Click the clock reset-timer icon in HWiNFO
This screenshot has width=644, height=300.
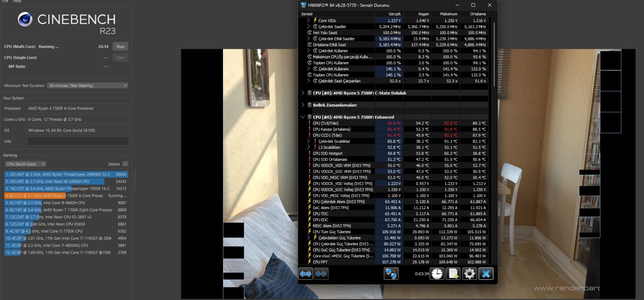(437, 274)
